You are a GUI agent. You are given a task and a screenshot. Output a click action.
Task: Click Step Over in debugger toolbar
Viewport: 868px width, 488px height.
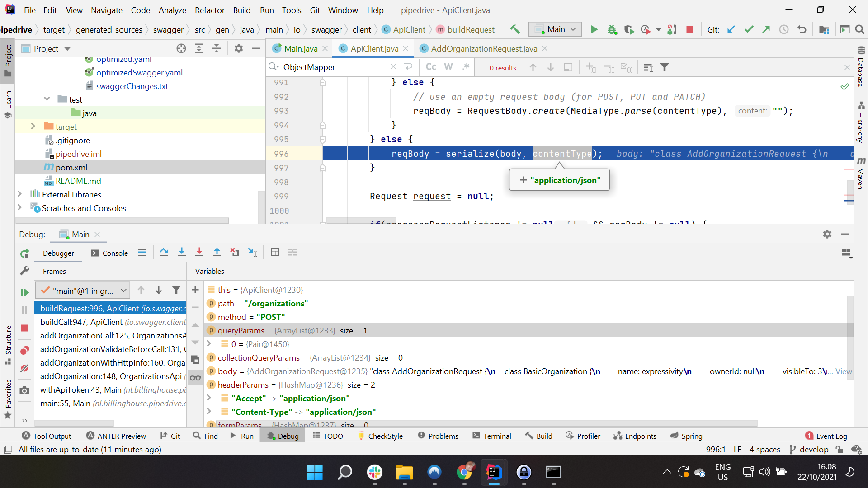(164, 253)
